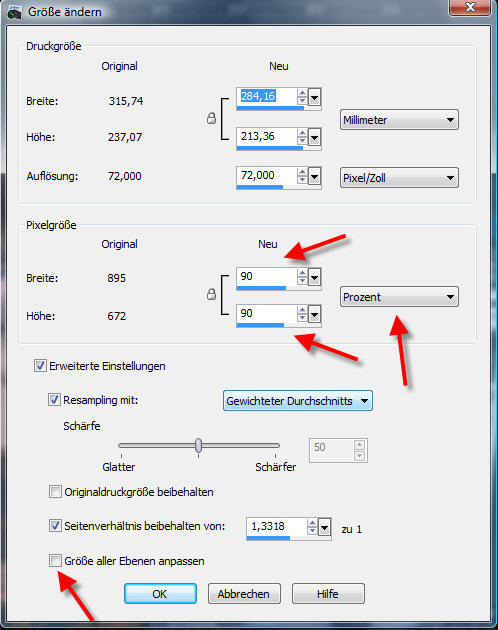The width and height of the screenshot is (498, 630).
Task: Increase the print width spinner up arrow
Action: (302, 93)
